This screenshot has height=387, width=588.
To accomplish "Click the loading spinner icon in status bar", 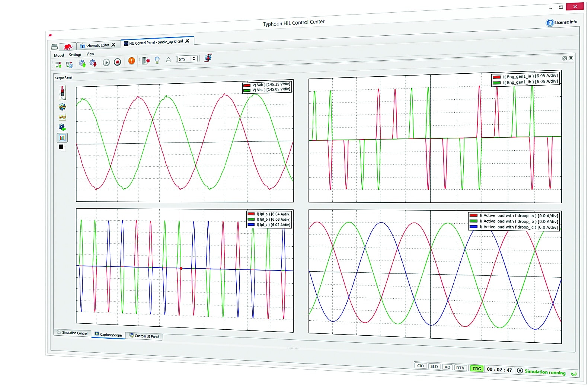I will (574, 374).
